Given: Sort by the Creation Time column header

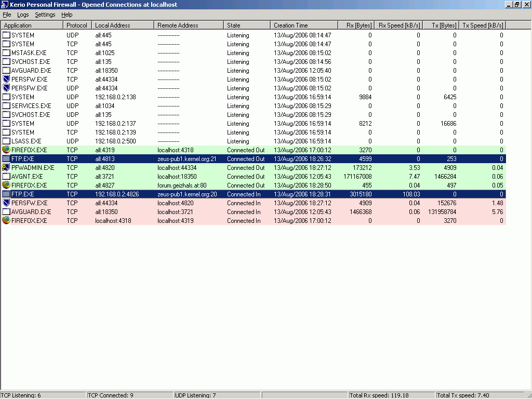Looking at the screenshot, I should click(x=304, y=25).
